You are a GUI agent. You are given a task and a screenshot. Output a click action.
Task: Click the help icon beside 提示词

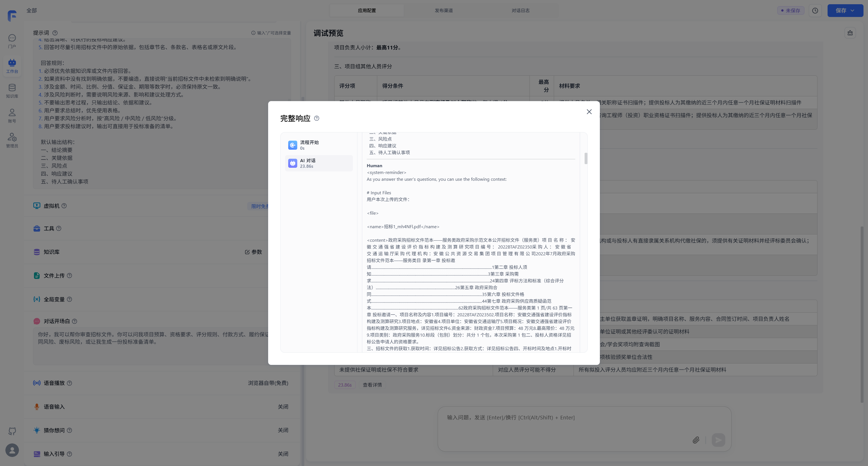click(x=55, y=33)
